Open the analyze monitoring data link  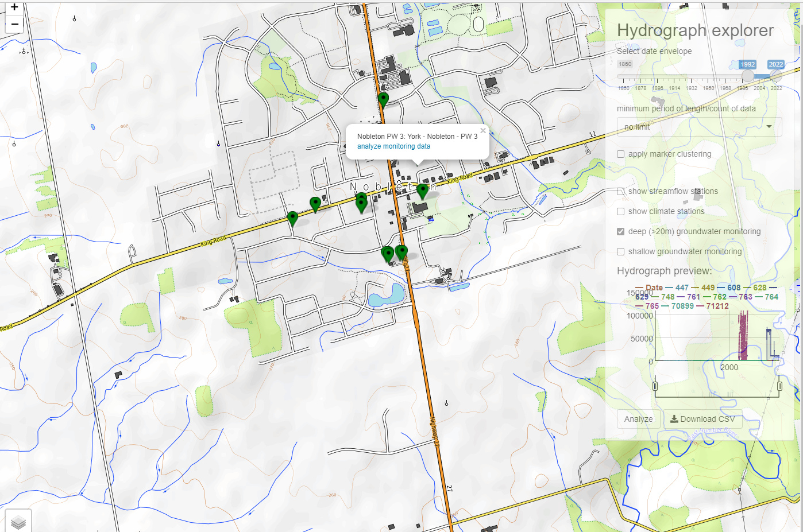pos(393,146)
